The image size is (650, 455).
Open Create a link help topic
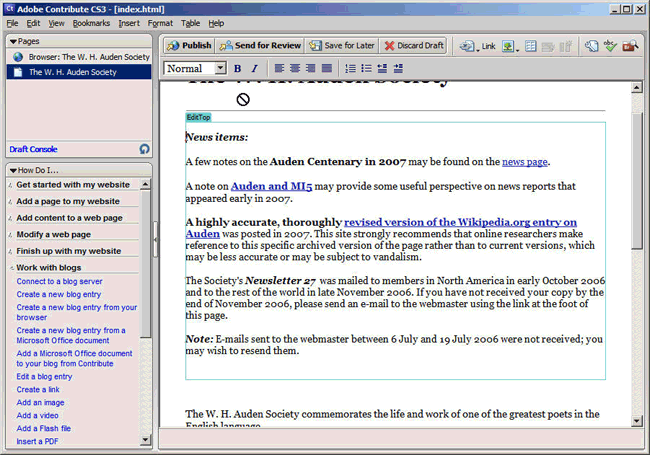(38, 390)
